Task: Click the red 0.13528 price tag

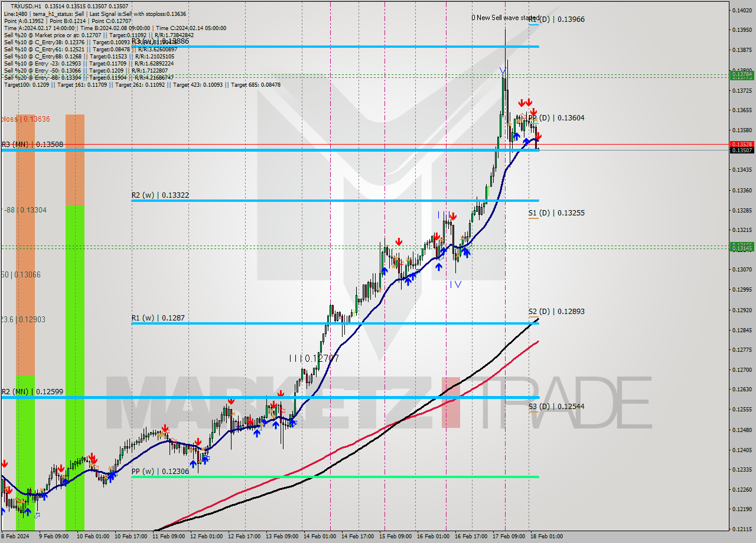Action: click(x=742, y=144)
